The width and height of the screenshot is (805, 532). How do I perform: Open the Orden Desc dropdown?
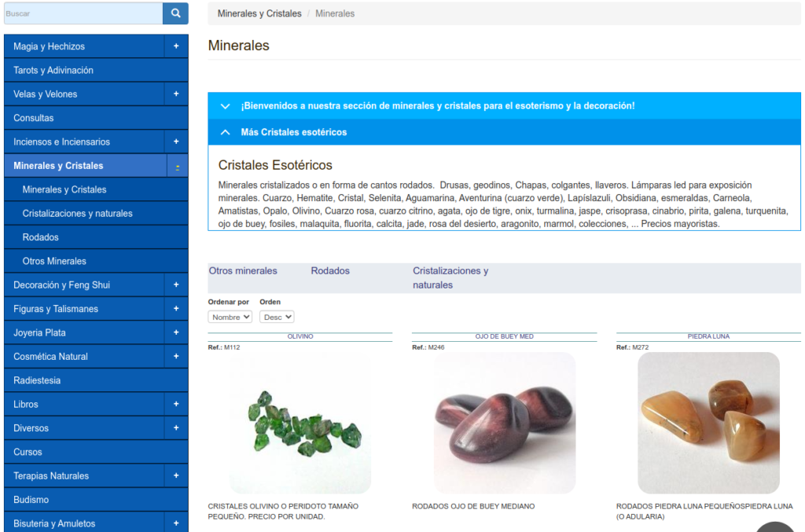277,317
